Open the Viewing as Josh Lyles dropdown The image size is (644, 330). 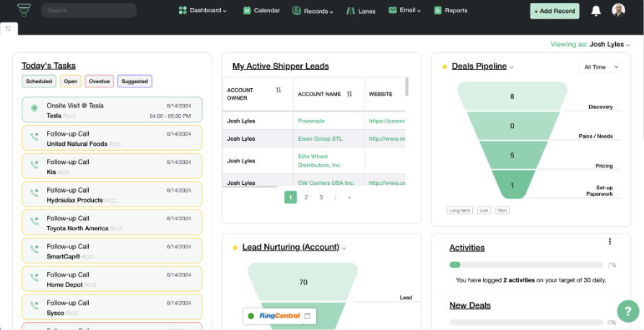coord(590,44)
